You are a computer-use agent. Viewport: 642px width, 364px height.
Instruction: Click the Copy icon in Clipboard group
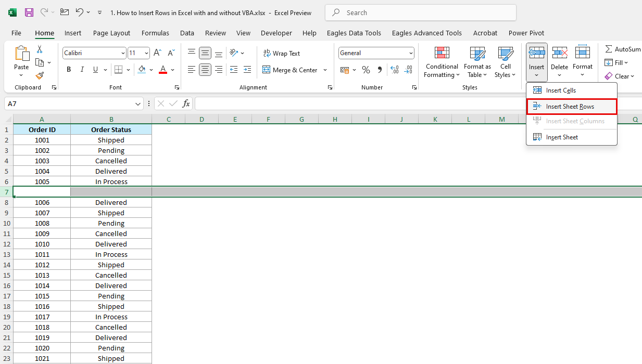point(40,62)
